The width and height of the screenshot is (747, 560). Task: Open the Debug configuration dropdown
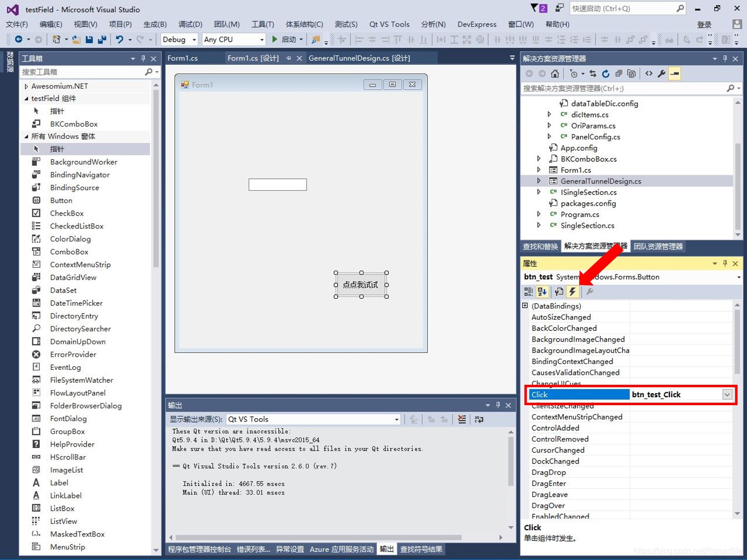pos(194,39)
